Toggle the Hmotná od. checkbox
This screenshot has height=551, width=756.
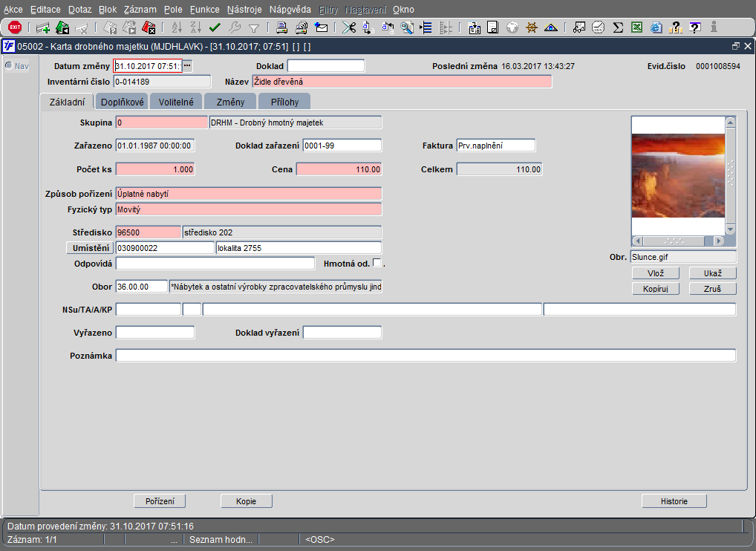click(377, 262)
